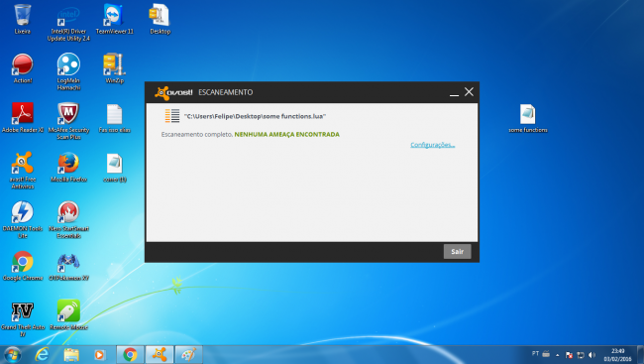This screenshot has height=364, width=644.
Task: Select the TeamViewer 11 shortcut
Action: 114,19
